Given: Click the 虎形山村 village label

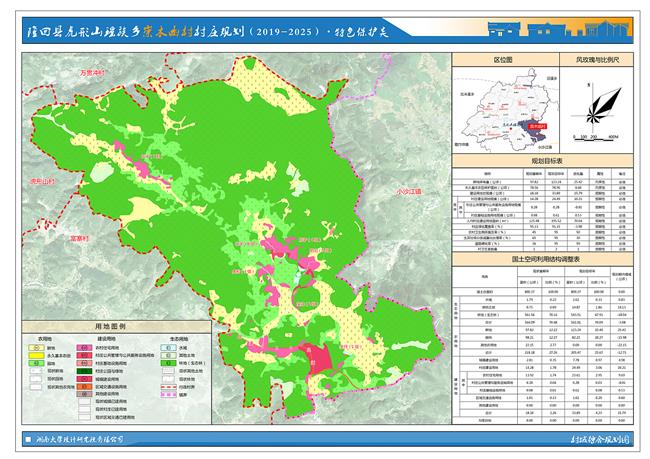Looking at the screenshot, I should (x=38, y=181).
